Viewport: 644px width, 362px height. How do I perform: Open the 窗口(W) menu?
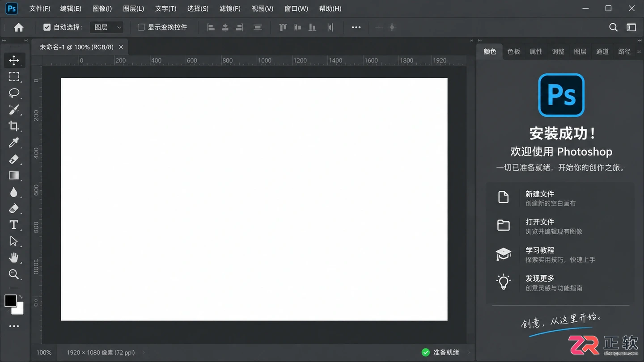[x=296, y=8]
